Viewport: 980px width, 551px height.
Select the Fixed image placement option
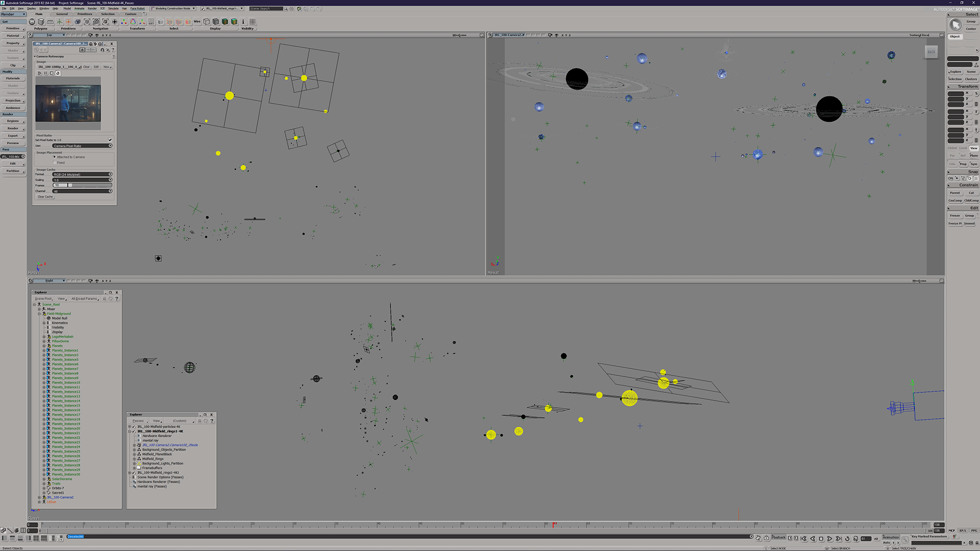[55, 162]
